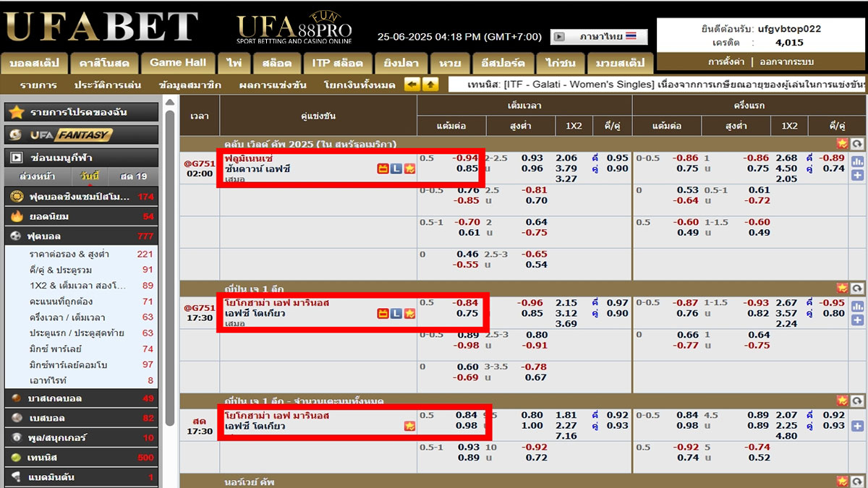Favorite the live Yokohama corners match star
The image size is (868, 488).
click(409, 427)
